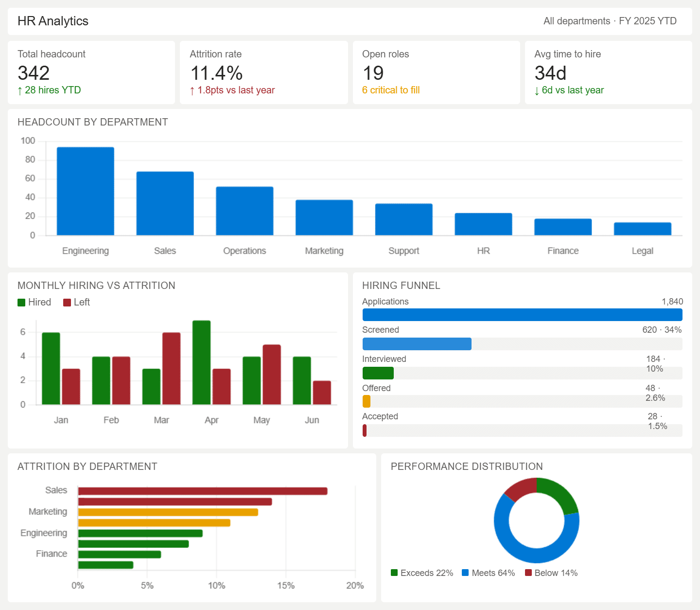This screenshot has width=700, height=610.
Task: Click the green Hired bar for Mar
Action: pyautogui.click(x=151, y=387)
